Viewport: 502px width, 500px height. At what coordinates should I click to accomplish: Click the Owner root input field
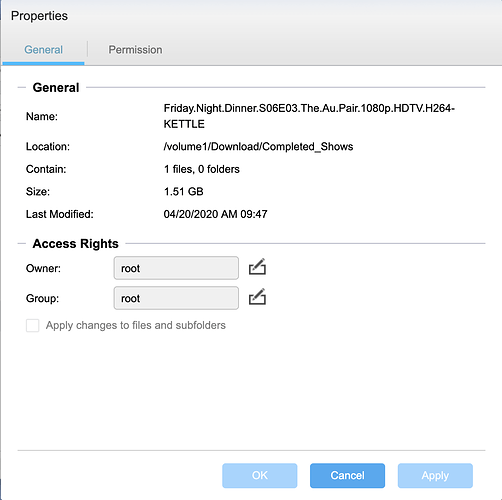pos(176,268)
